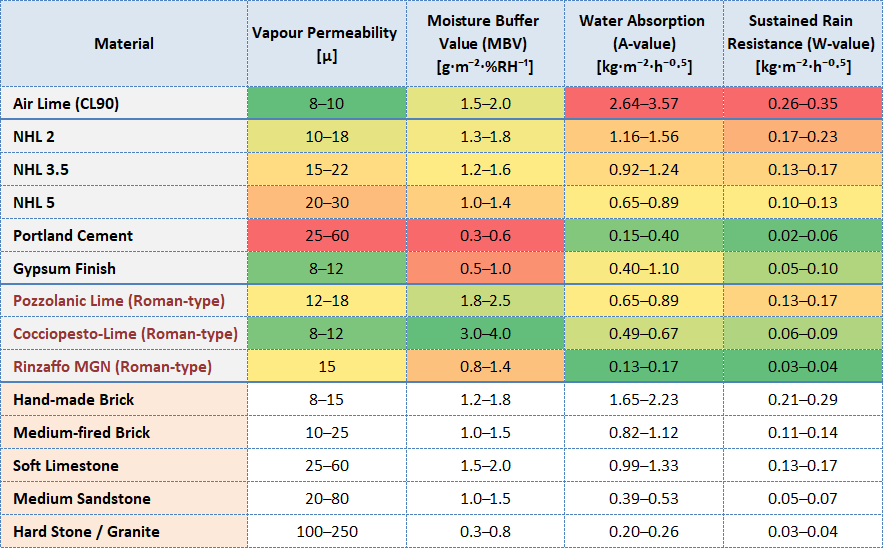Click the Hand-made Brick row label
The width and height of the screenshot is (884, 549).
click(73, 400)
